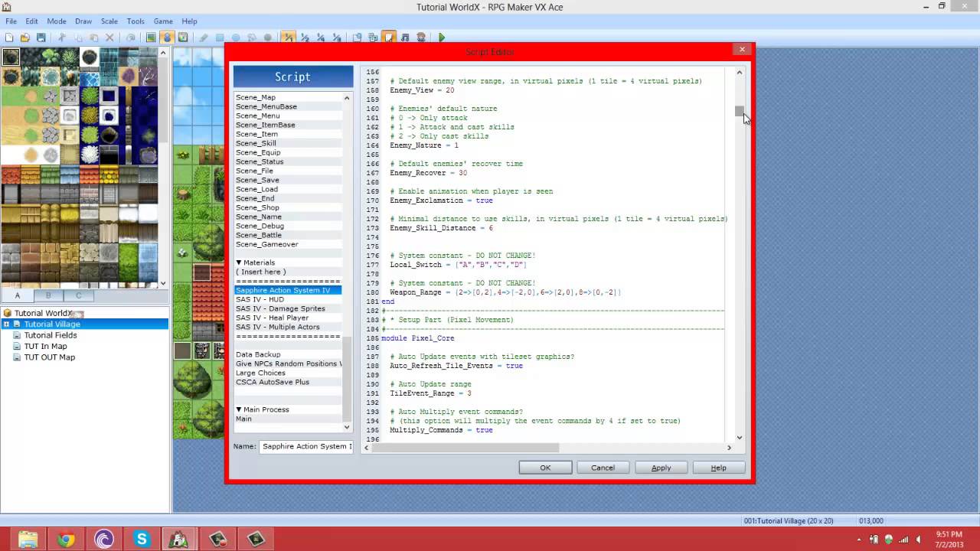This screenshot has width=980, height=551.
Task: Open the Edit menu
Action: 31,21
